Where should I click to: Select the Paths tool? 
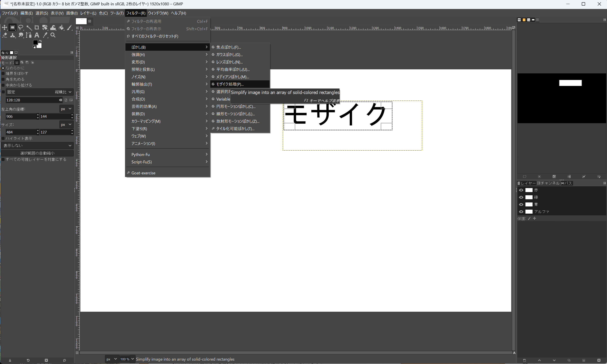pyautogui.click(x=29, y=35)
